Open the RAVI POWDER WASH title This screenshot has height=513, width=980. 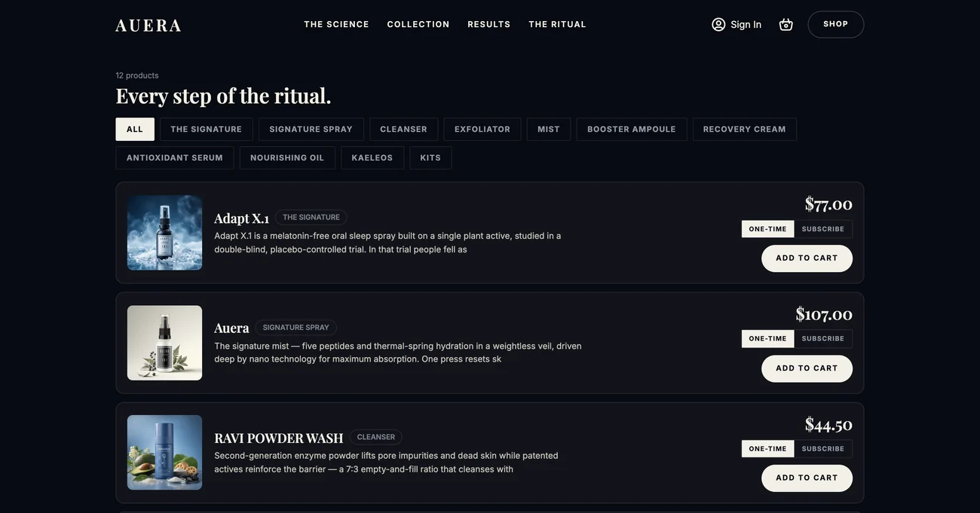[279, 438]
